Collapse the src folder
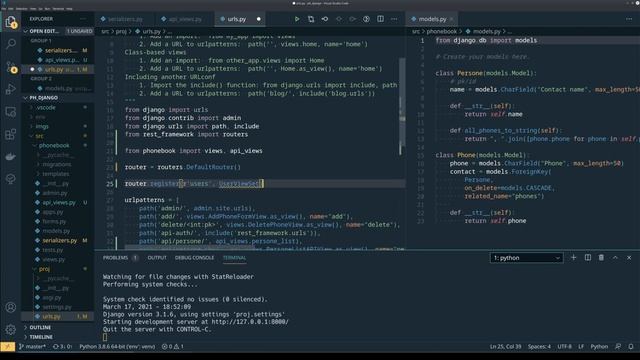Viewport: 640px width, 360px height. coord(39,136)
